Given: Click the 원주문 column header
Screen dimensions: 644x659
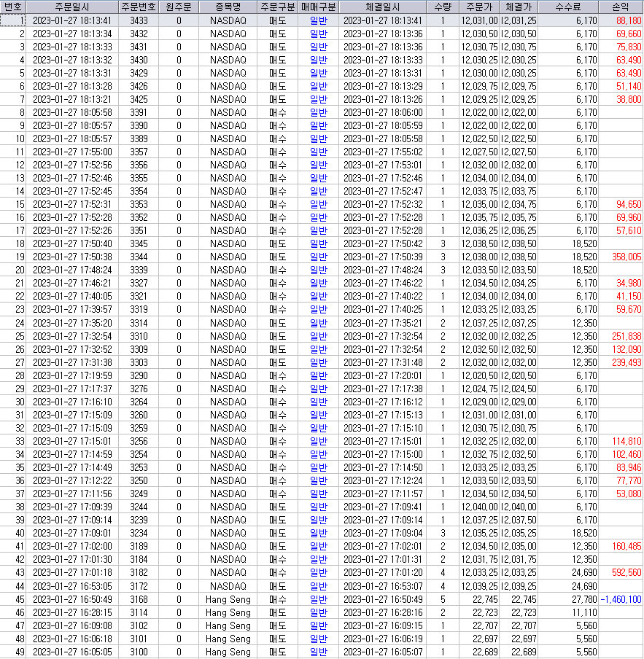Looking at the screenshot, I should pyautogui.click(x=179, y=7).
